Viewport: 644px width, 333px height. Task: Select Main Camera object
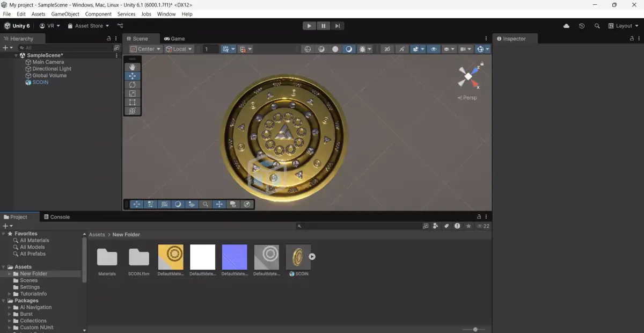click(48, 62)
